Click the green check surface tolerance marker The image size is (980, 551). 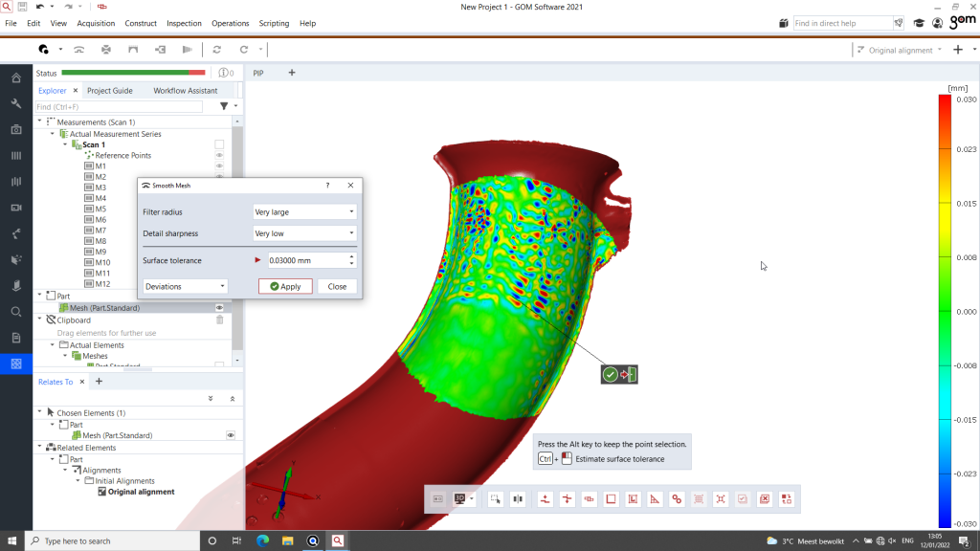tap(610, 374)
